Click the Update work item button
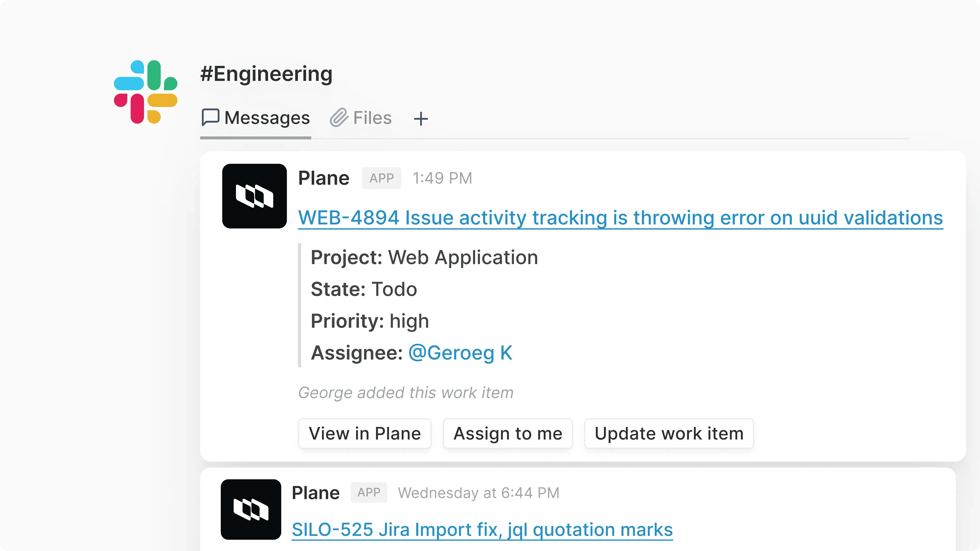The height and width of the screenshot is (551, 980). point(669,433)
